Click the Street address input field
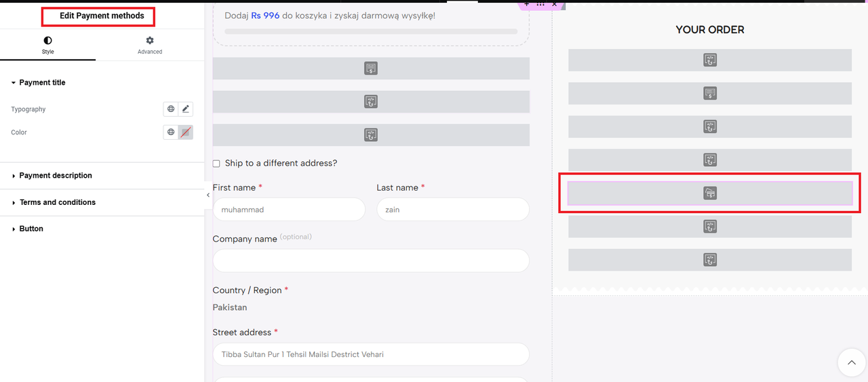The image size is (868, 382). [371, 354]
